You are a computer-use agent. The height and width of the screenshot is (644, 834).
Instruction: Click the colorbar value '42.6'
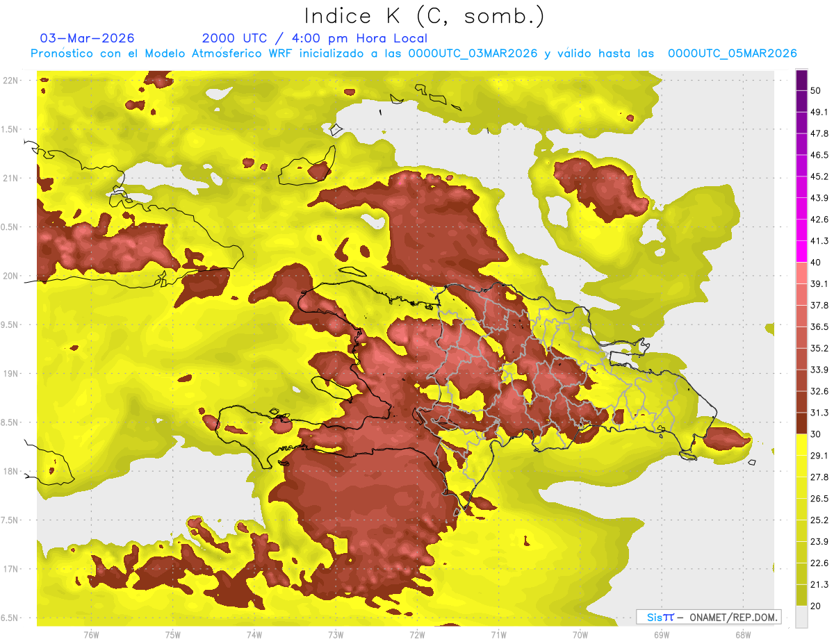(x=819, y=220)
